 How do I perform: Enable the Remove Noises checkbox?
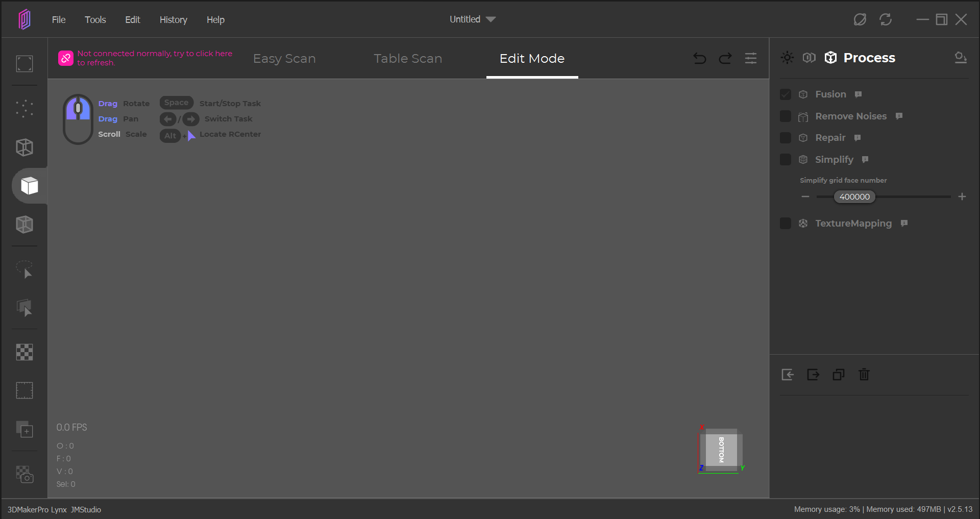click(786, 116)
